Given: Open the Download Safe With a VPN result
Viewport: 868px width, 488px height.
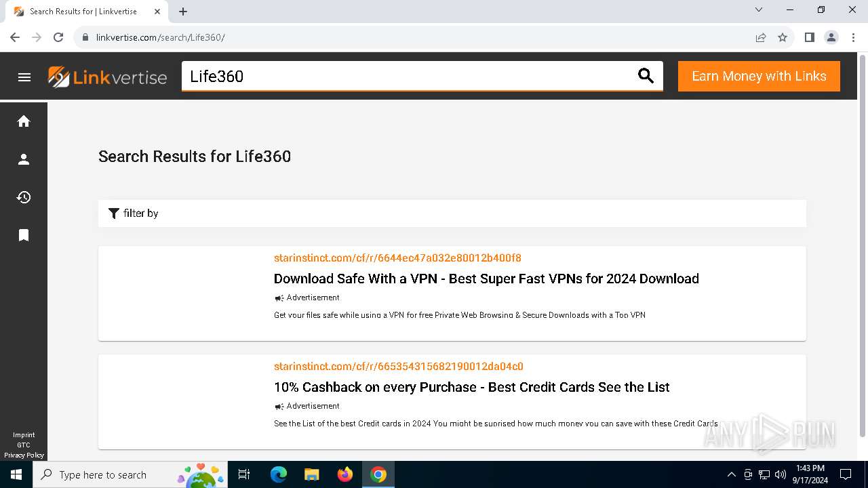Looking at the screenshot, I should tap(486, 279).
